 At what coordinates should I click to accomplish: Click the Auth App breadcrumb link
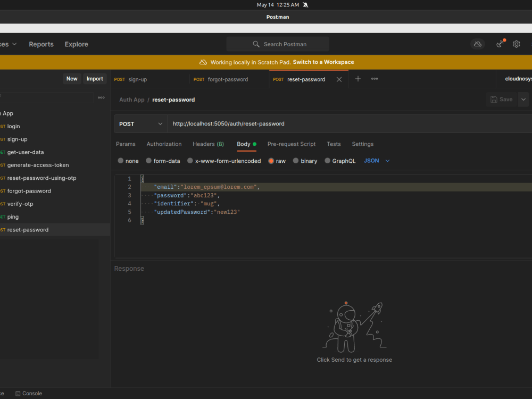131,100
